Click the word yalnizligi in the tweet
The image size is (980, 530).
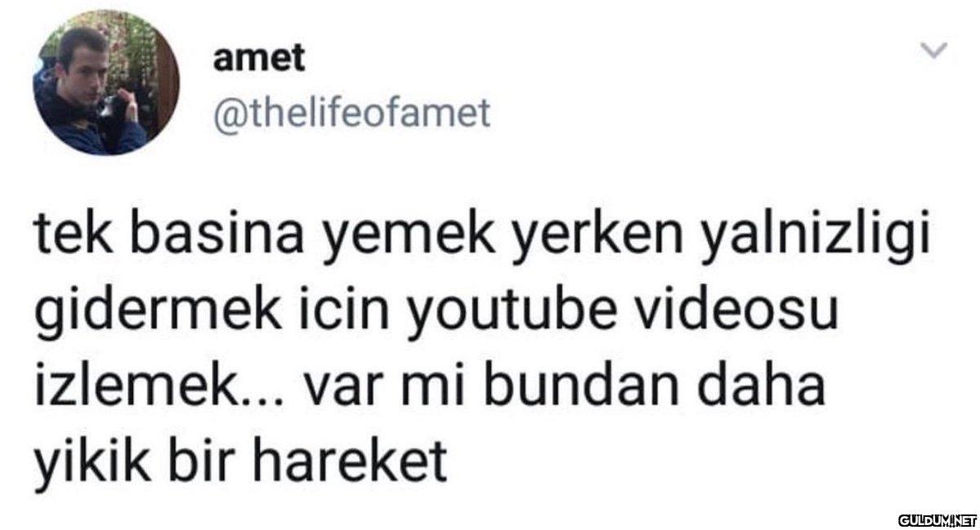pyautogui.click(x=814, y=238)
